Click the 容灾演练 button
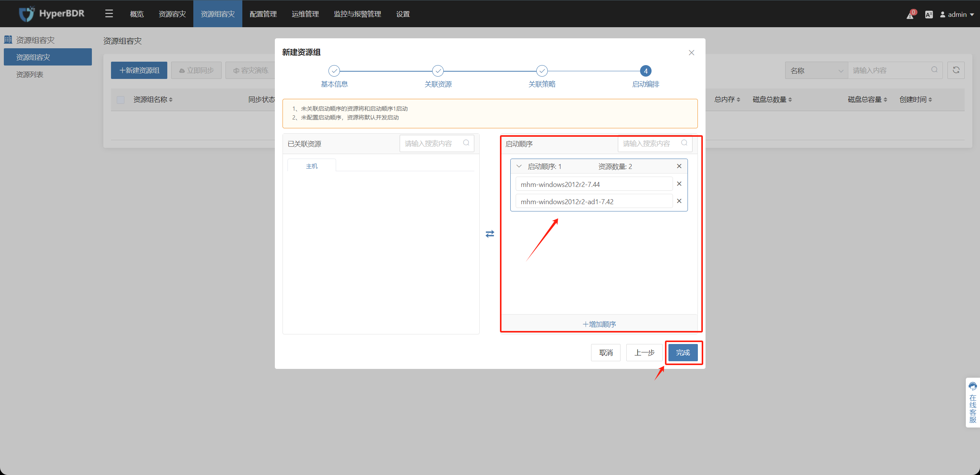This screenshot has width=980, height=475. click(x=251, y=70)
